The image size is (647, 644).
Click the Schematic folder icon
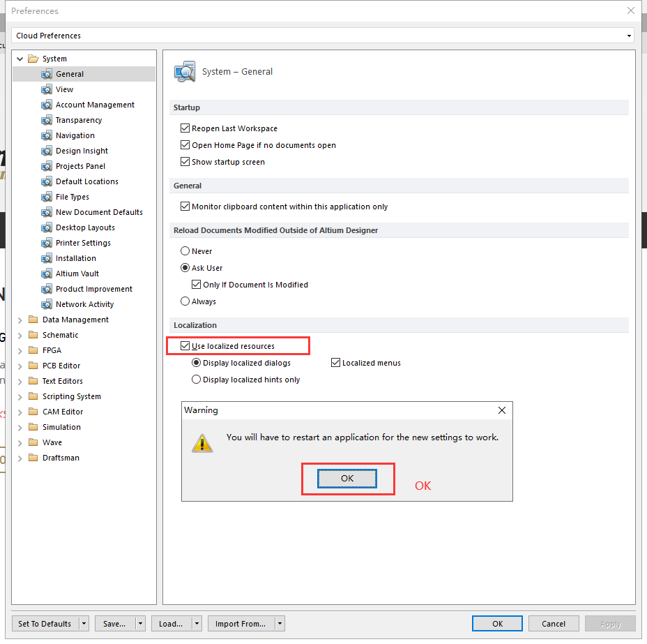(x=33, y=335)
